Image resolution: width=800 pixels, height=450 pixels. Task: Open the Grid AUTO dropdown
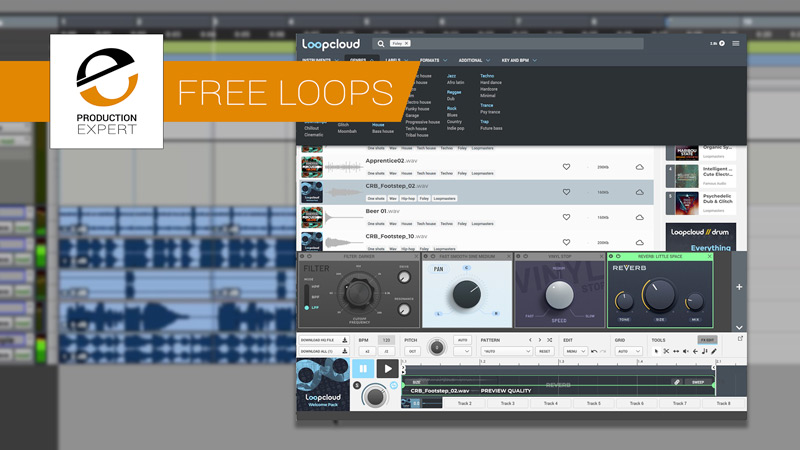[628, 351]
